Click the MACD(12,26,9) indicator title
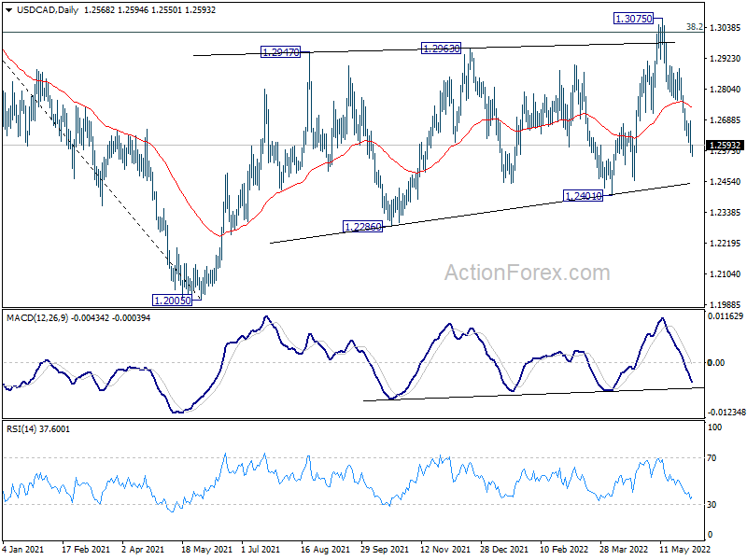Image resolution: width=747 pixels, height=560 pixels. [x=37, y=318]
